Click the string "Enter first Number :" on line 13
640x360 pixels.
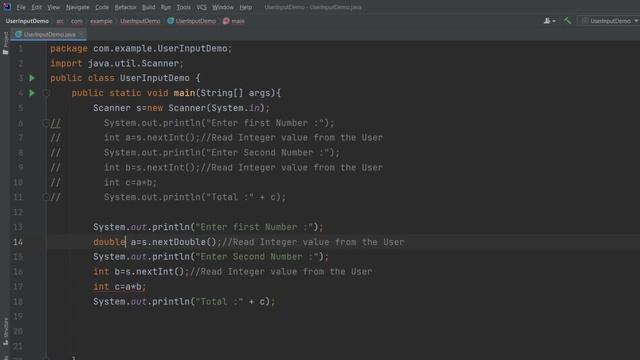point(254,227)
